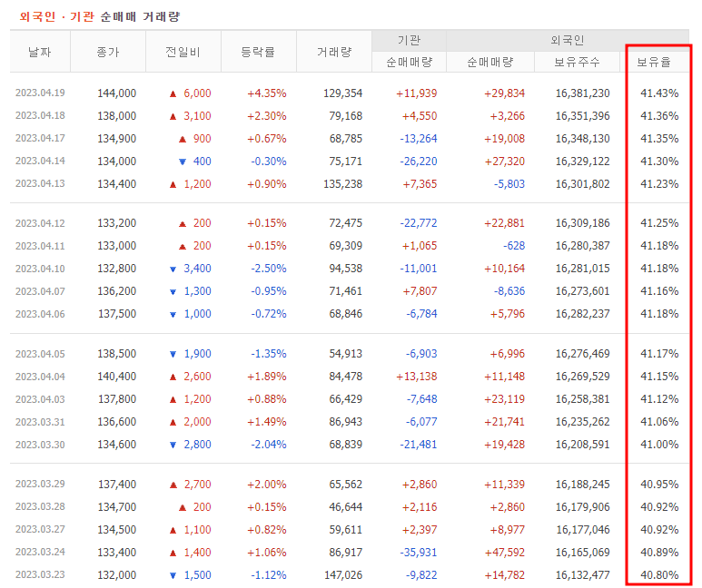Click the -2.04% change rate
Screen dimensions: 702x588
(x=269, y=445)
